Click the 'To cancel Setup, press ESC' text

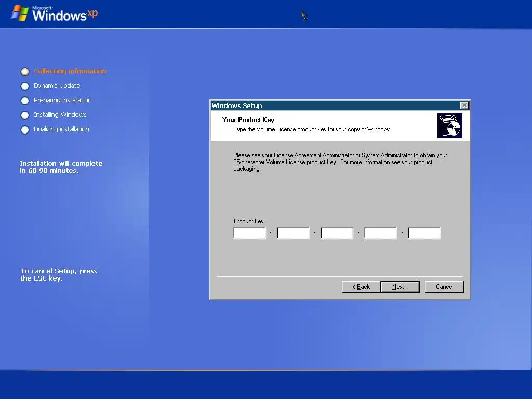point(58,274)
